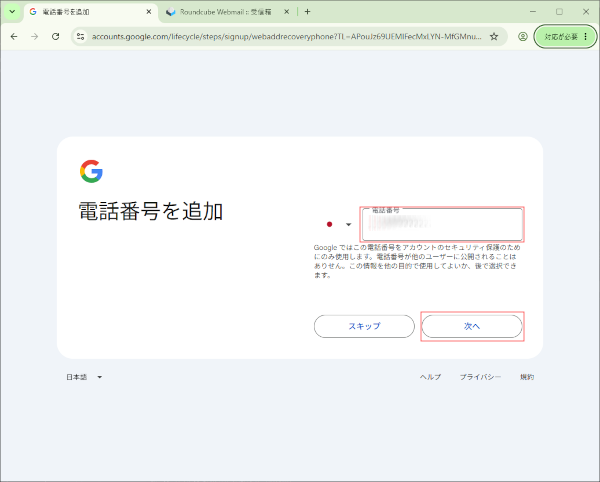600x482 pixels.
Task: Focus the 電話番号 input field
Action: [x=442, y=225]
